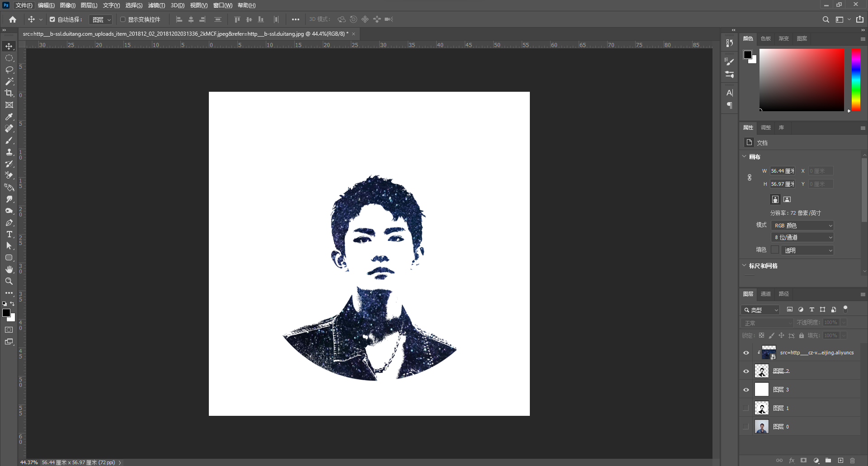The image size is (868, 466).
Task: Click the more options ellipsis button
Action: click(296, 19)
